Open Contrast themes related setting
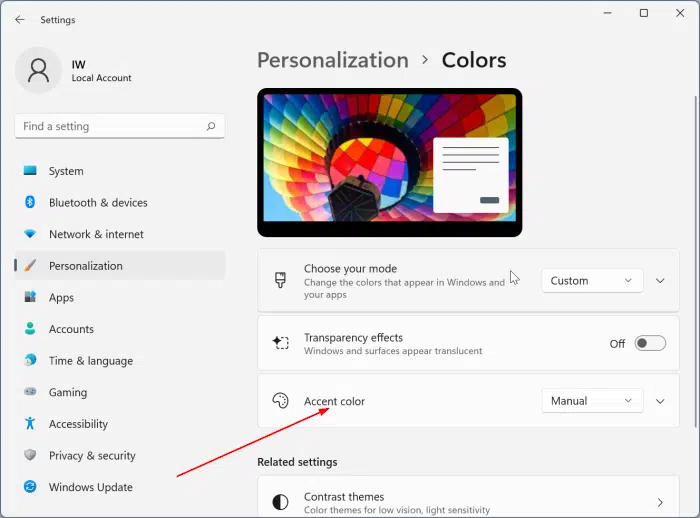The width and height of the screenshot is (700, 518). [x=468, y=497]
